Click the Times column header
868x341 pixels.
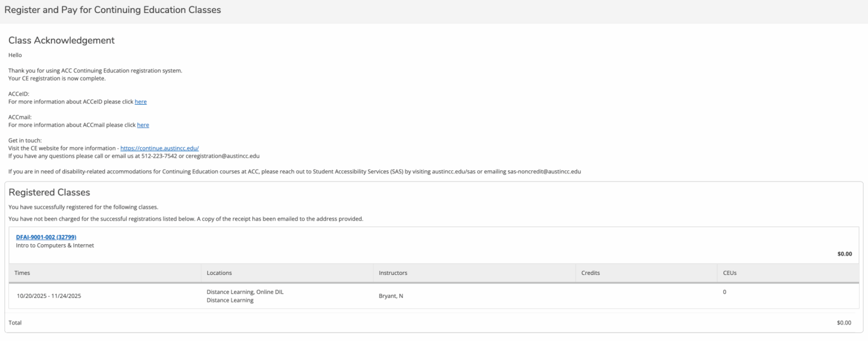pos(23,273)
